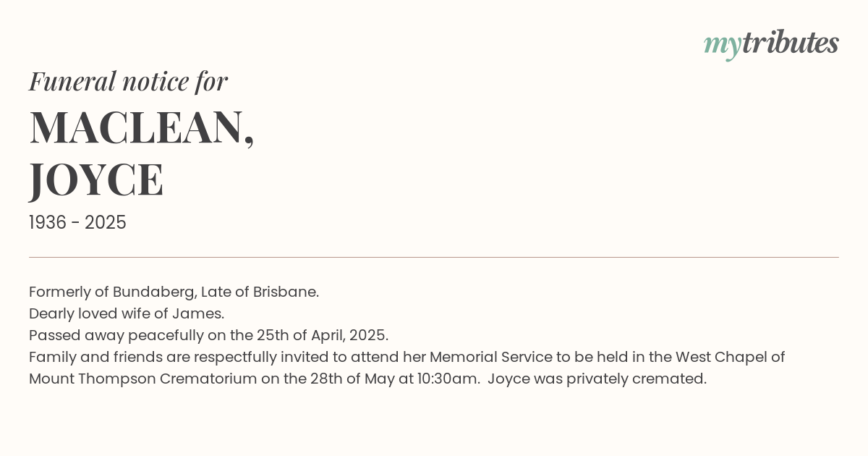The image size is (868, 456).
Task: Click the word Brisbane
Action: [x=285, y=292]
